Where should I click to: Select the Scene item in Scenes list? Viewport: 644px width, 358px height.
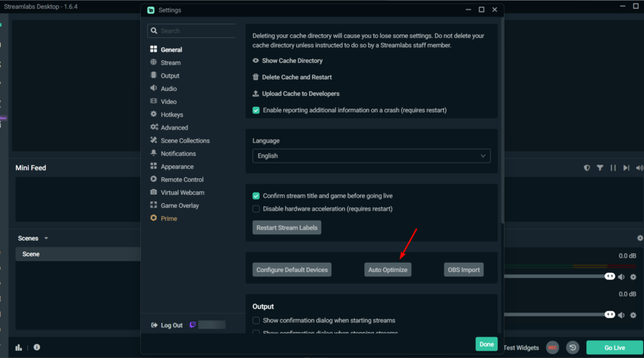tap(78, 254)
